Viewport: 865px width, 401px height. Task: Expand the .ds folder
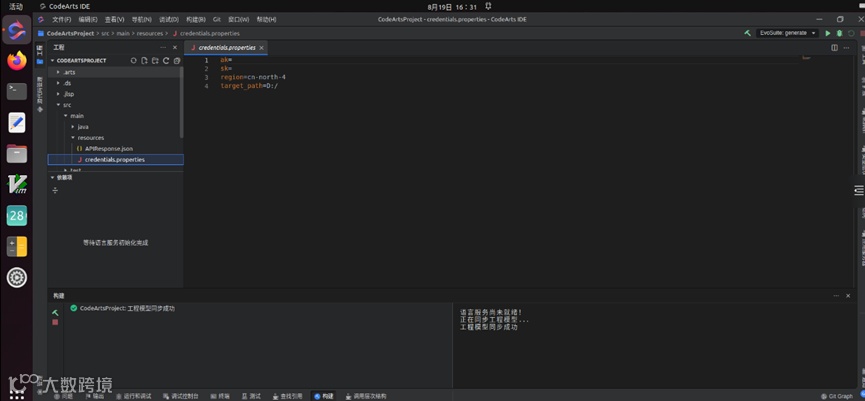pos(58,83)
